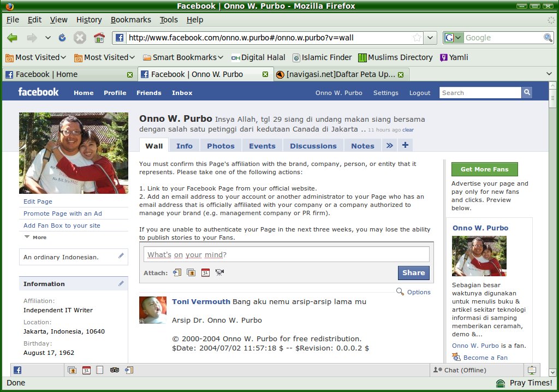Attach a video using the camera icon
The width and height of the screenshot is (559, 392).
pos(219,272)
